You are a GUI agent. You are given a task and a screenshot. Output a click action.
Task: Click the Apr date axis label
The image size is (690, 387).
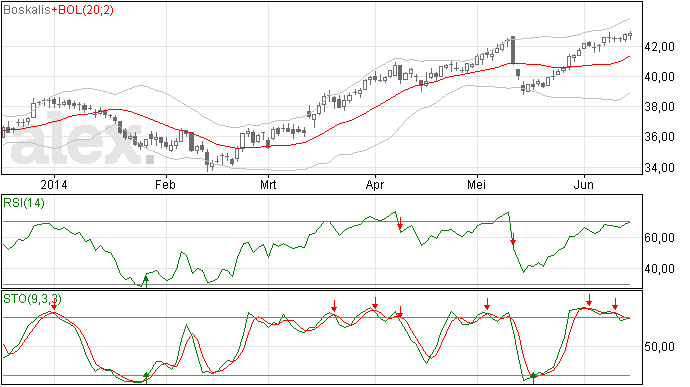click(x=375, y=184)
